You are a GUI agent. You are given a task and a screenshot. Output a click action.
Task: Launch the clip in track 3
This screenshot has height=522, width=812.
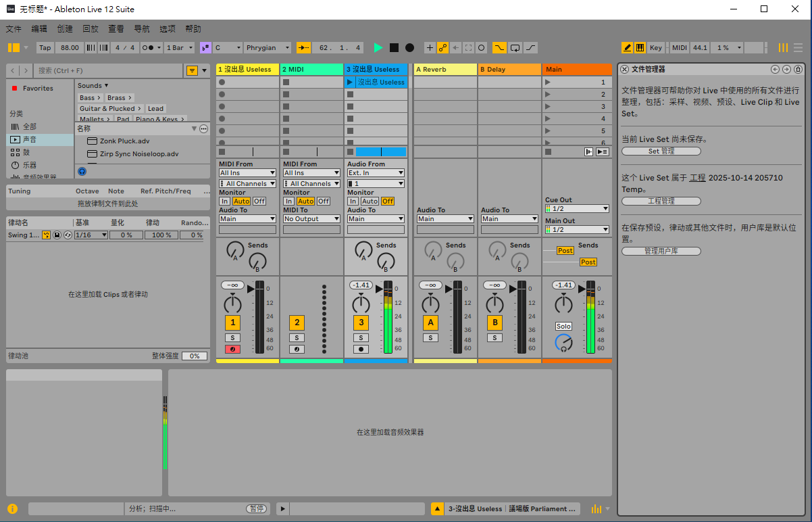(x=350, y=82)
